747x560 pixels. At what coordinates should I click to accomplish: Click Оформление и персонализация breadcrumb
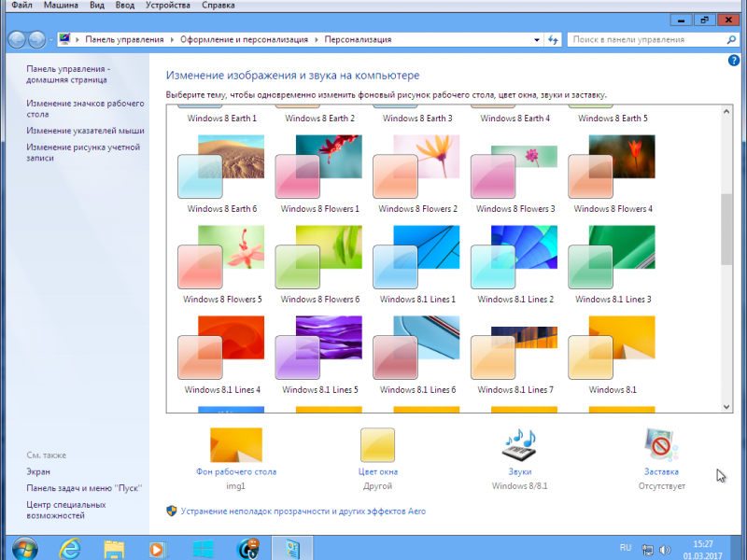(244, 39)
